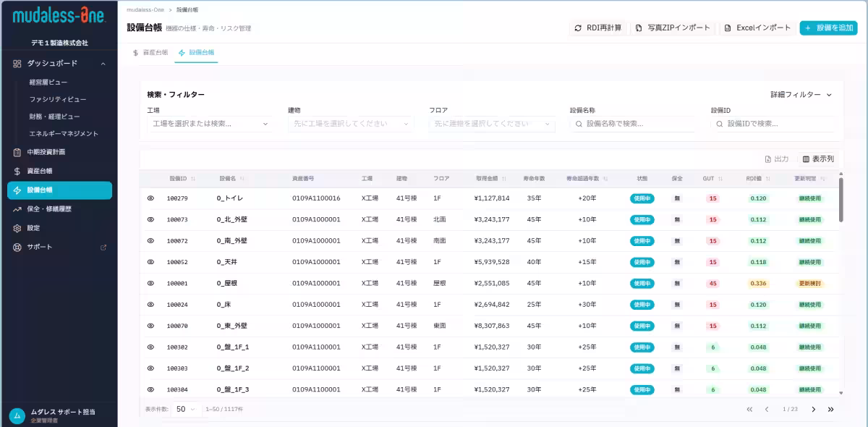The height and width of the screenshot is (427, 868).
Task: Click asset number 0109A1100016
Action: (x=316, y=198)
